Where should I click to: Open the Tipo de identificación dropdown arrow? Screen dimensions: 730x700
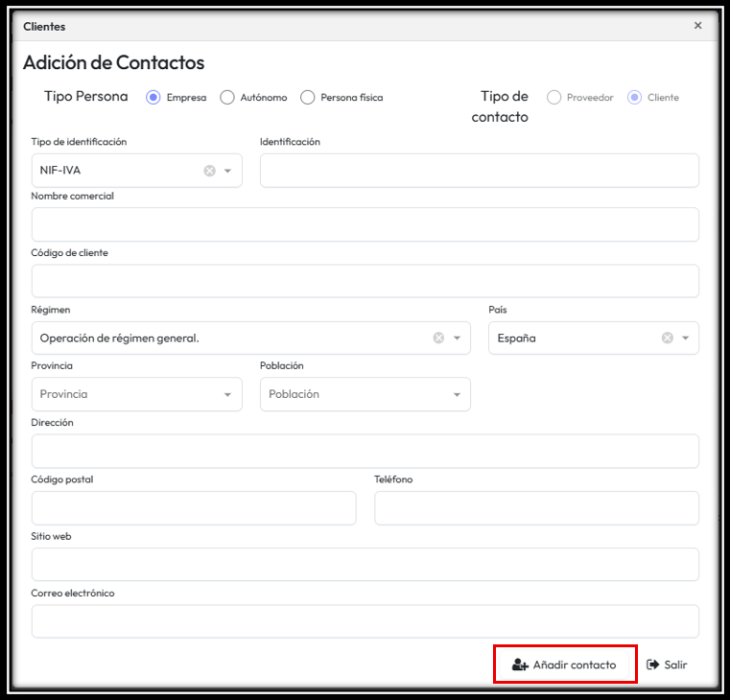point(228,171)
